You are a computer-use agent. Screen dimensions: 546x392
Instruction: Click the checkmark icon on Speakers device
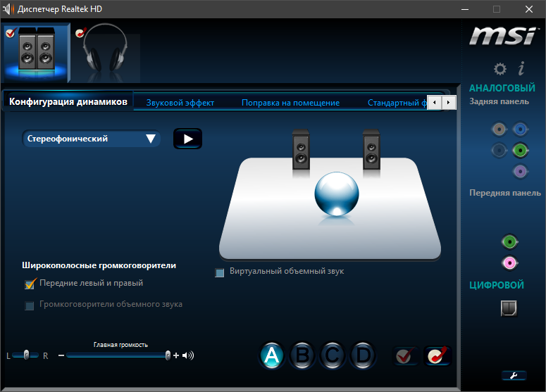click(11, 33)
